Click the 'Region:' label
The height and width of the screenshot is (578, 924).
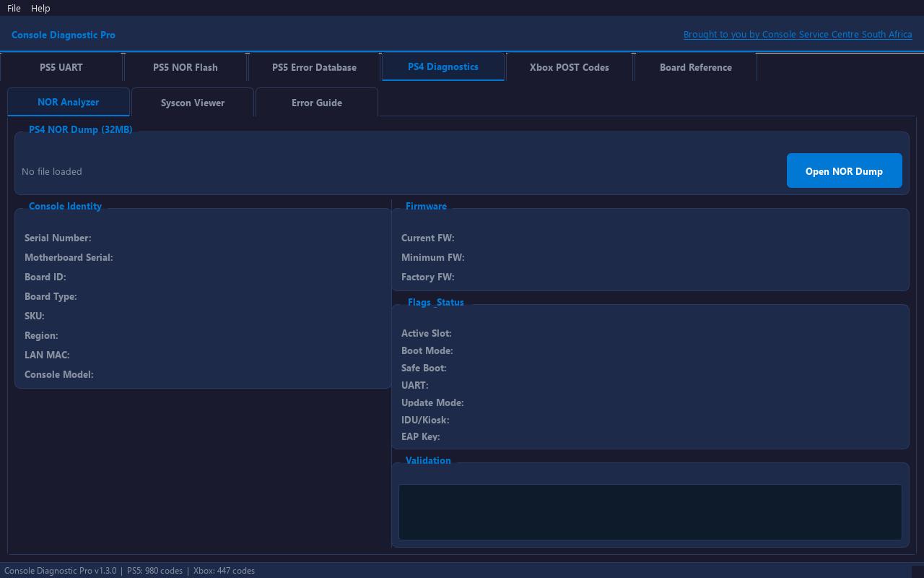pos(41,335)
